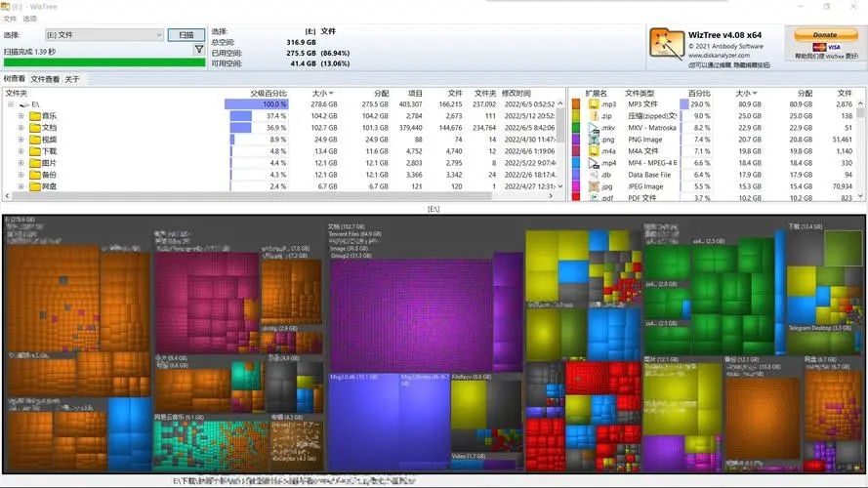Click the 视频 folder icon
868x488 pixels.
click(x=35, y=140)
